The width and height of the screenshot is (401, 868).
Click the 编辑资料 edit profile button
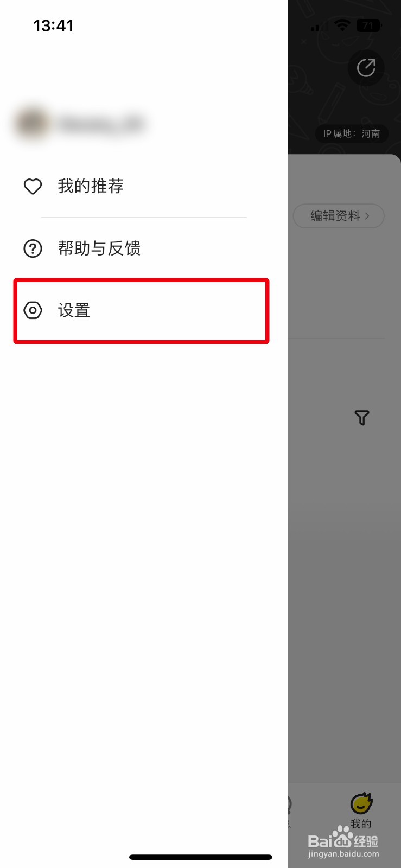[x=339, y=216]
